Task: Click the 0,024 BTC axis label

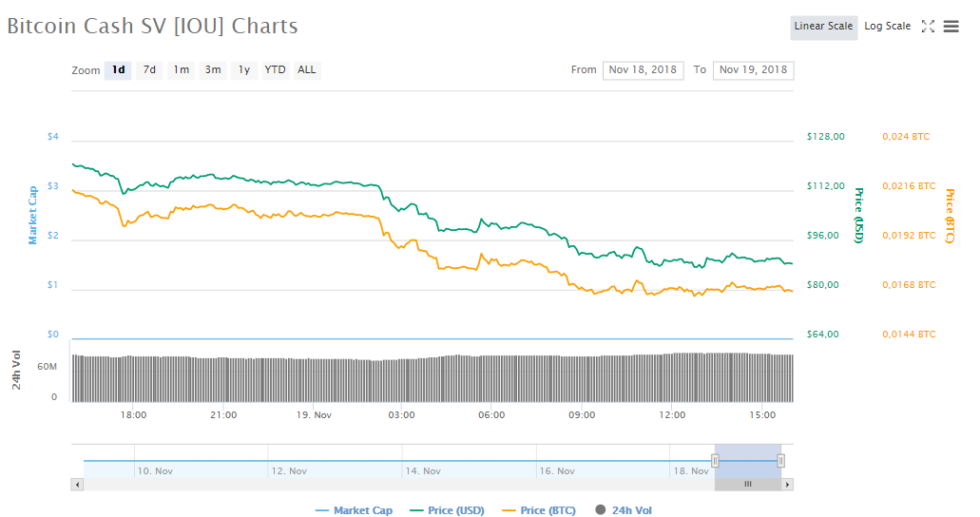Action: pyautogui.click(x=906, y=136)
